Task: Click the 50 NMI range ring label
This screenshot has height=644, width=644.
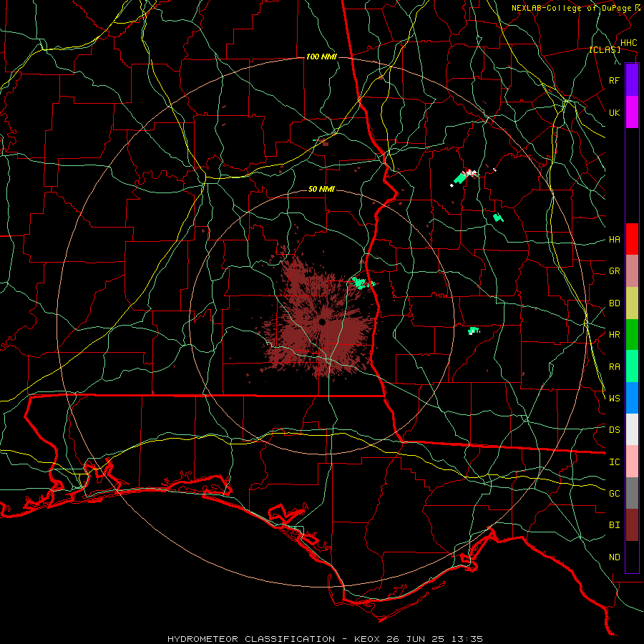Action: [321, 189]
